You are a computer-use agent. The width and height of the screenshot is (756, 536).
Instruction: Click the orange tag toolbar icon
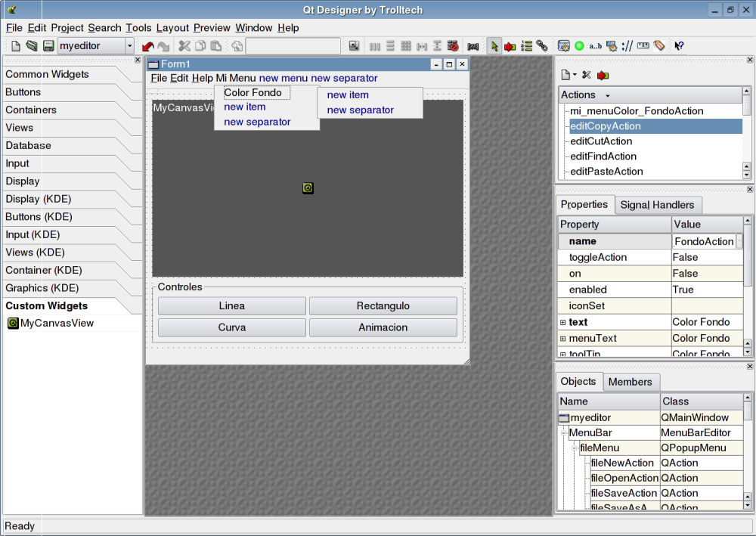click(x=659, y=46)
